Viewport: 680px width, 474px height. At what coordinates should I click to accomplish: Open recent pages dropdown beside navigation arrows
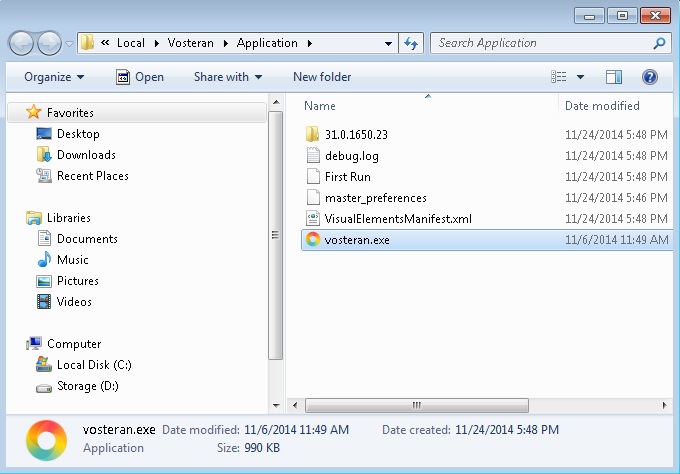[x=69, y=43]
